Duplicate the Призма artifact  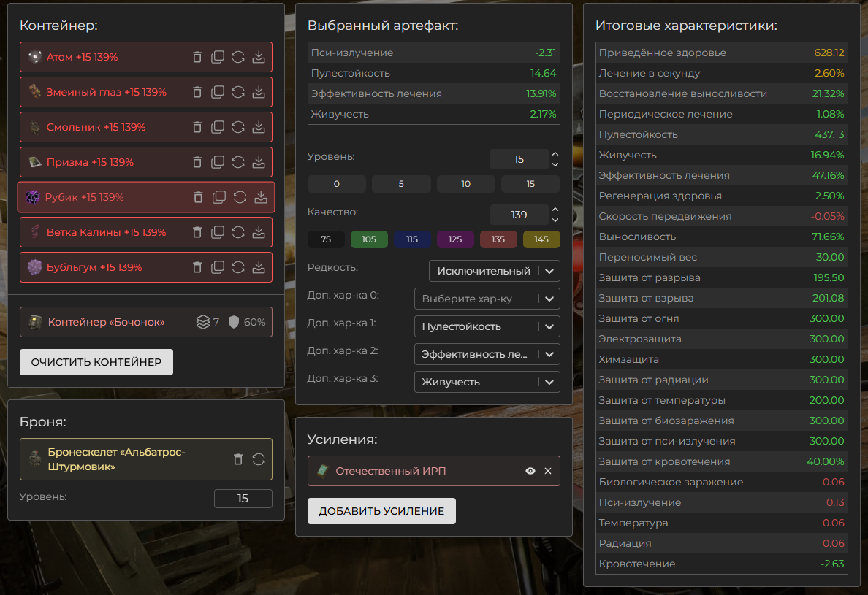218,162
